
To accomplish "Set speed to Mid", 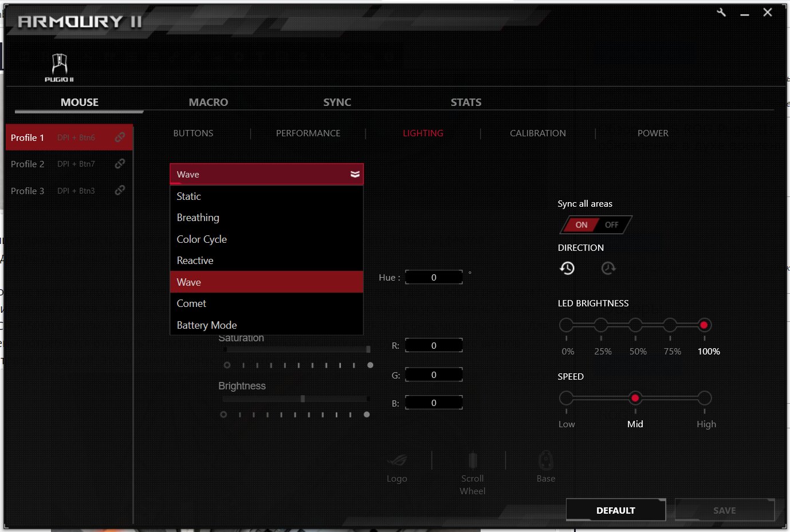I will [x=635, y=398].
